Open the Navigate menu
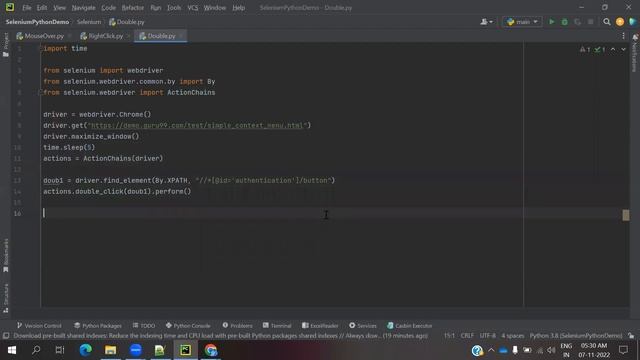 83,8
